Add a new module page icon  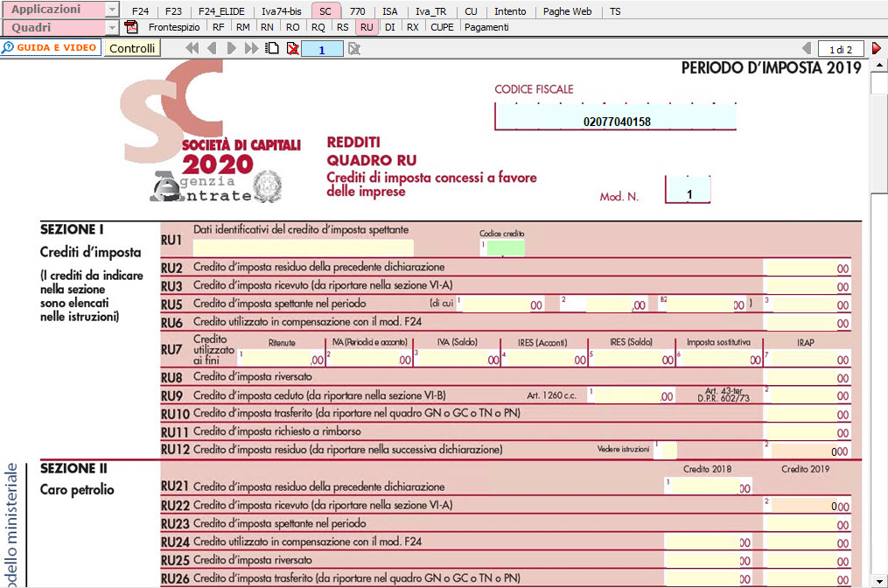point(272,49)
